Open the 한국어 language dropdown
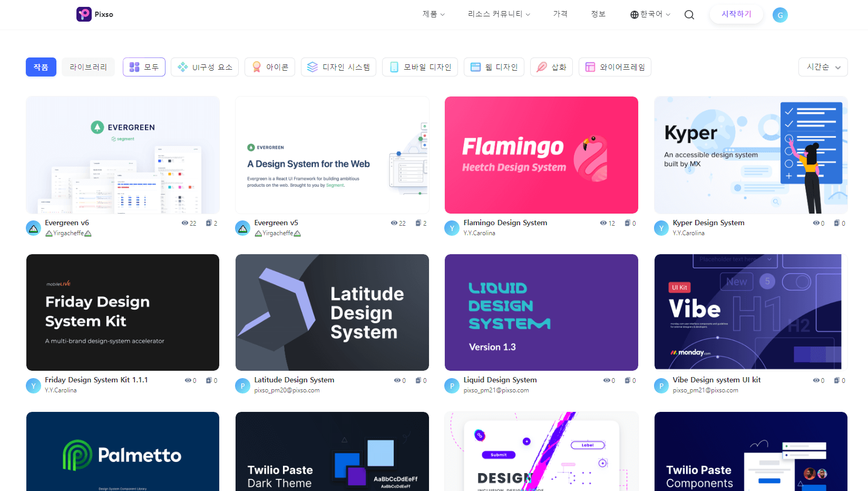This screenshot has height=491, width=868. tap(650, 14)
